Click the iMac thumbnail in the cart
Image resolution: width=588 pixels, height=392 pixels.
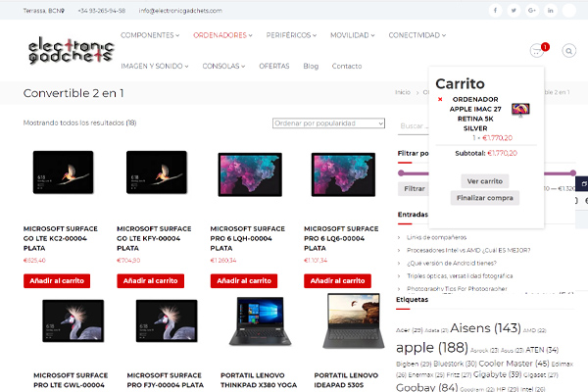(x=520, y=109)
